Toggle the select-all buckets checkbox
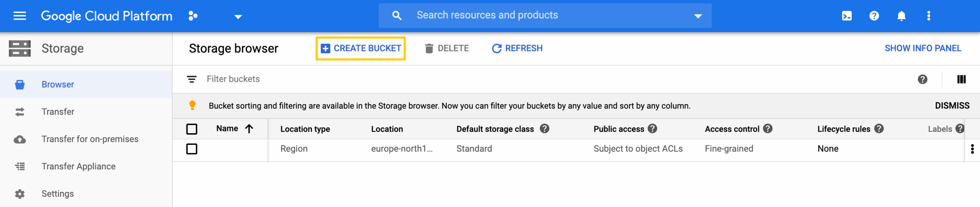Screen dimensions: 980x207 click(x=192, y=129)
